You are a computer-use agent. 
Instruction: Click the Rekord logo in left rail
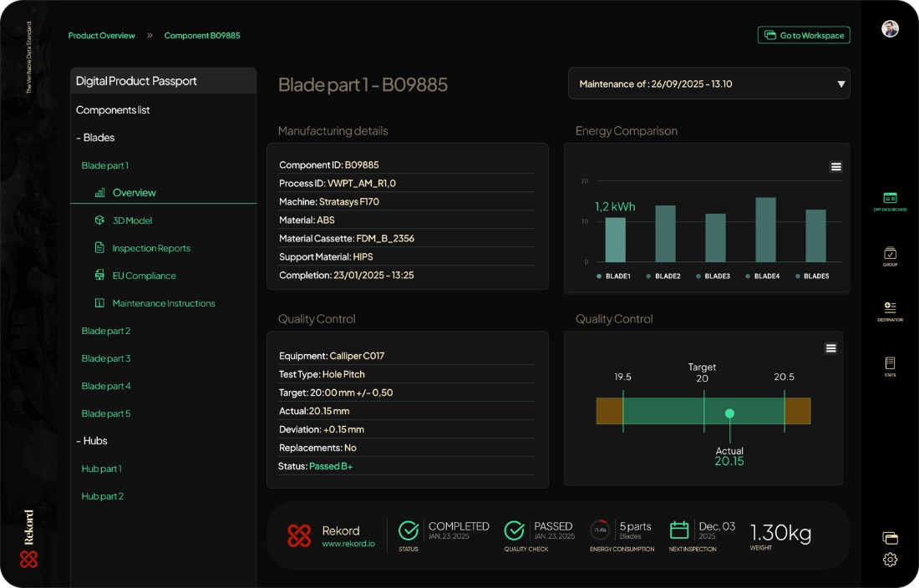(x=28, y=559)
